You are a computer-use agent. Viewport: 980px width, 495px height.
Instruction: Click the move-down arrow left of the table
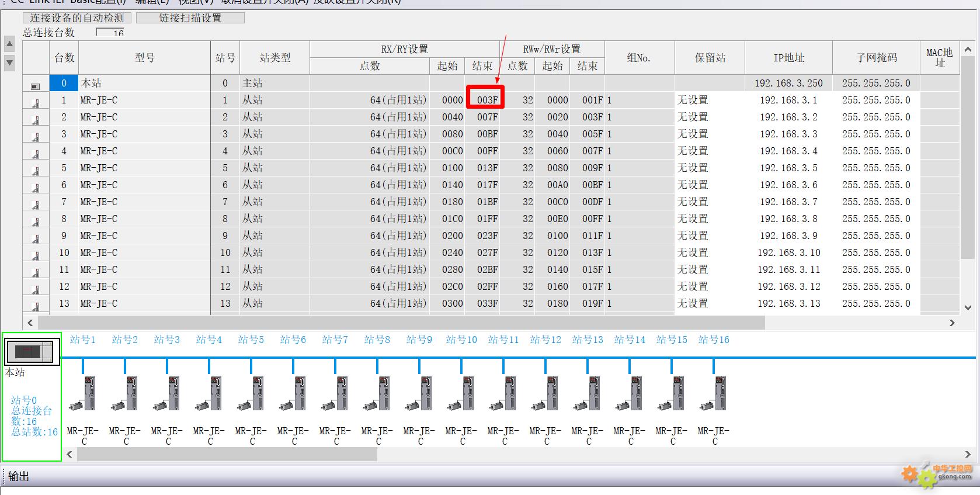click(x=9, y=63)
